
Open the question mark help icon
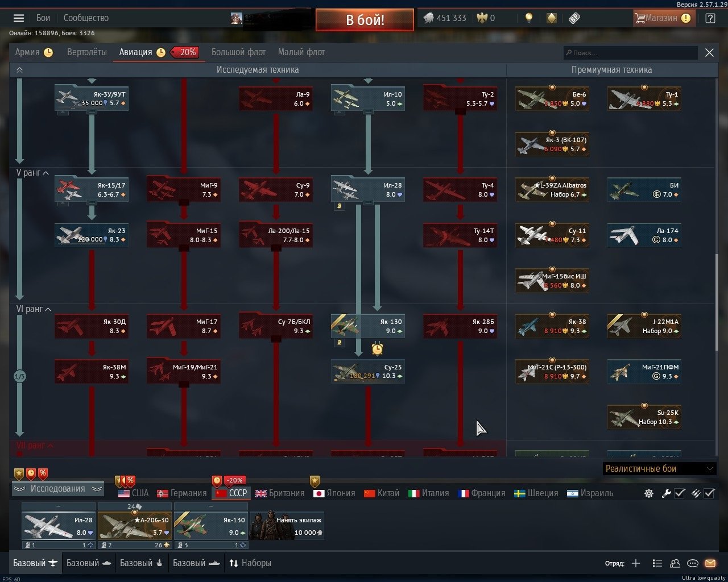tap(710, 18)
